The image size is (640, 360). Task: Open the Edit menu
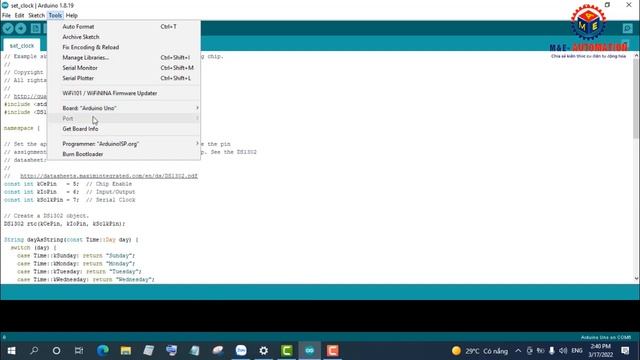coord(19,16)
